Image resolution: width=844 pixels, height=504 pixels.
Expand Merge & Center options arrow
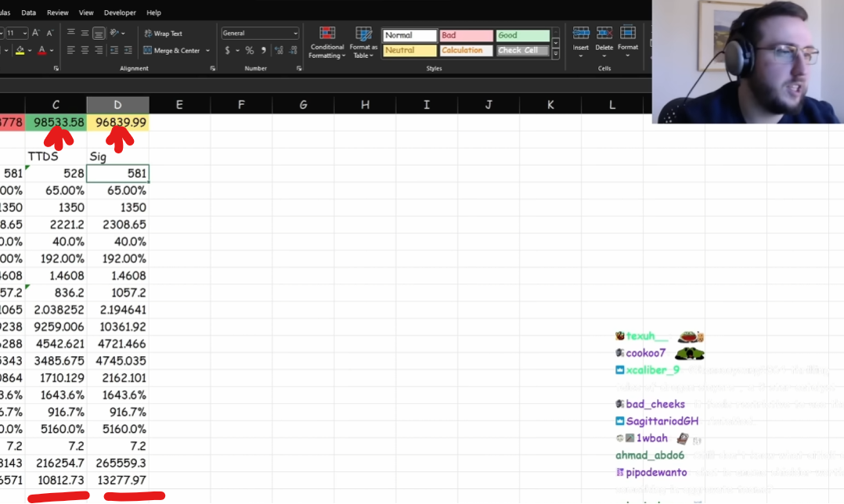pos(207,51)
